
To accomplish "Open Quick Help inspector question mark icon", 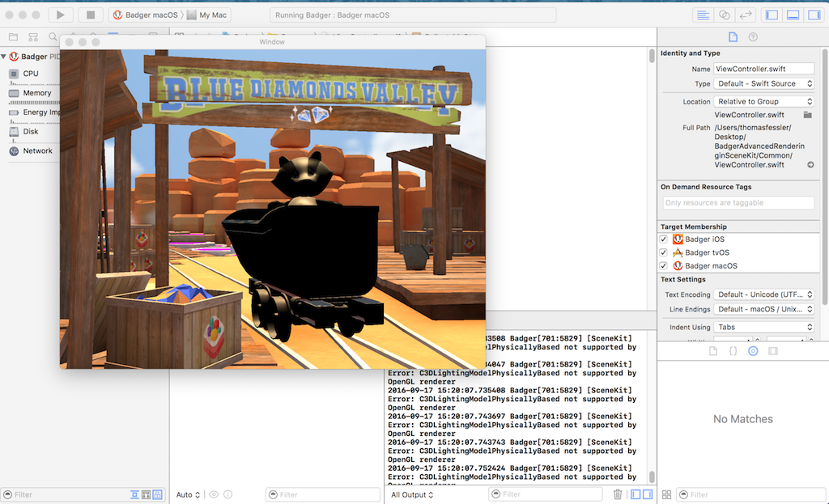I will (x=753, y=37).
